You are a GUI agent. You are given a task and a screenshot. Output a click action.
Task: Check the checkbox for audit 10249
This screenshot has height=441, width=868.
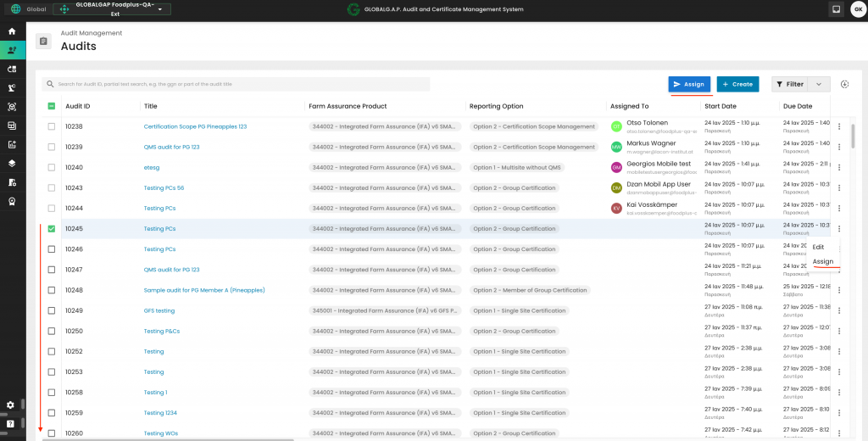coord(52,310)
